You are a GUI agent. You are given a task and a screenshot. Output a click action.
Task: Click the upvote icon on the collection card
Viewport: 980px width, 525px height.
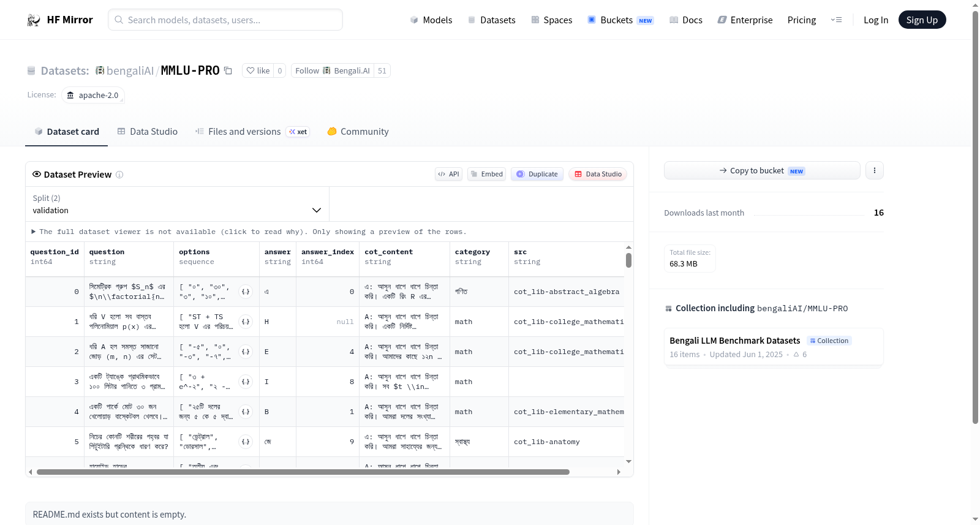coord(796,355)
